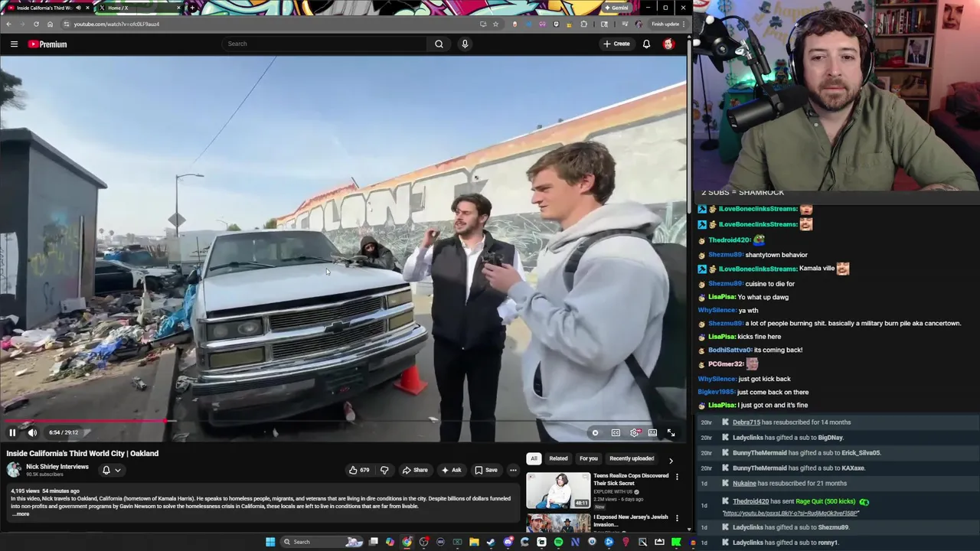Open the browser extensions puzzle icon
This screenshot has height=551, width=980.
click(583, 24)
